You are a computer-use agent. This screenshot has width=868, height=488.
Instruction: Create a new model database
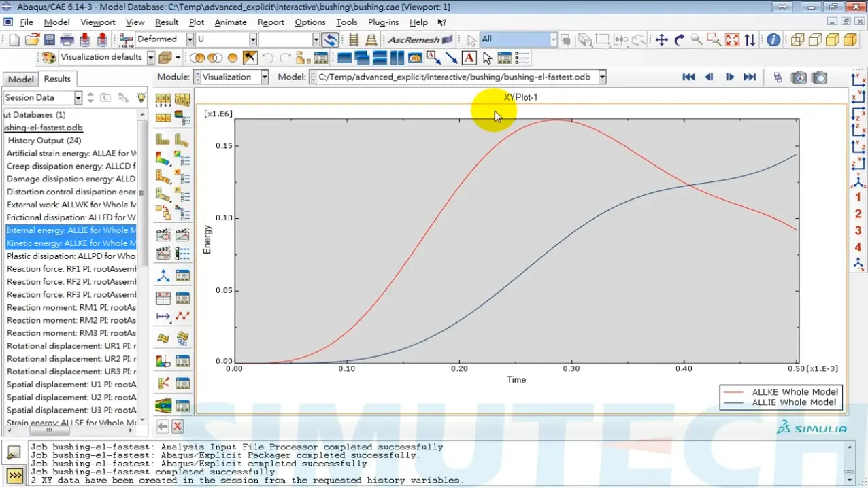pos(15,40)
